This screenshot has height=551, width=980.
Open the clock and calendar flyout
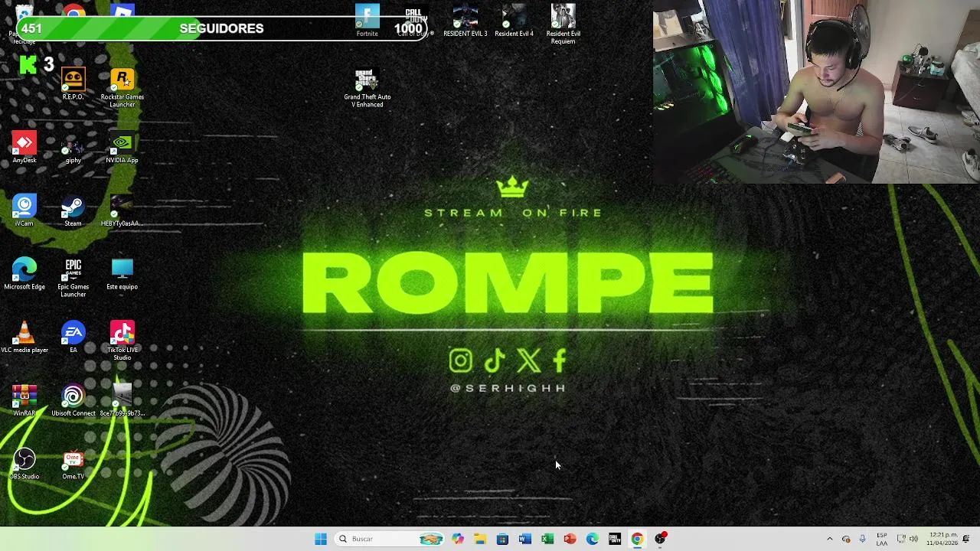pos(942,539)
